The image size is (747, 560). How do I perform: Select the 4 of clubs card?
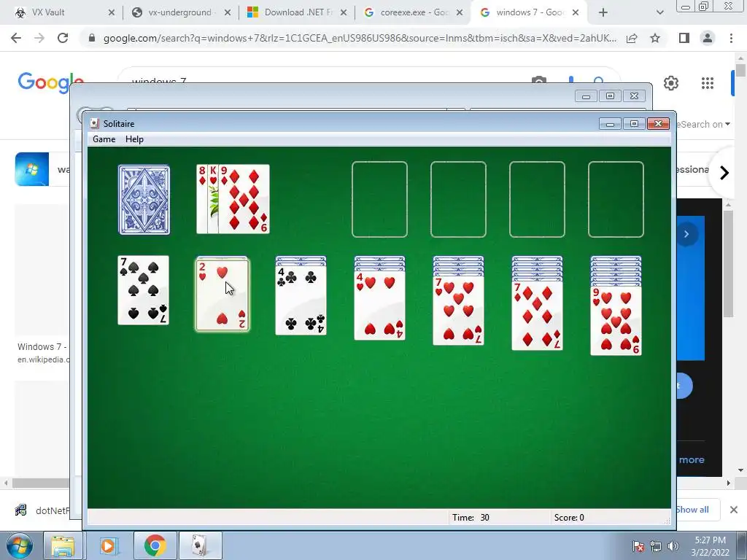pyautogui.click(x=301, y=300)
